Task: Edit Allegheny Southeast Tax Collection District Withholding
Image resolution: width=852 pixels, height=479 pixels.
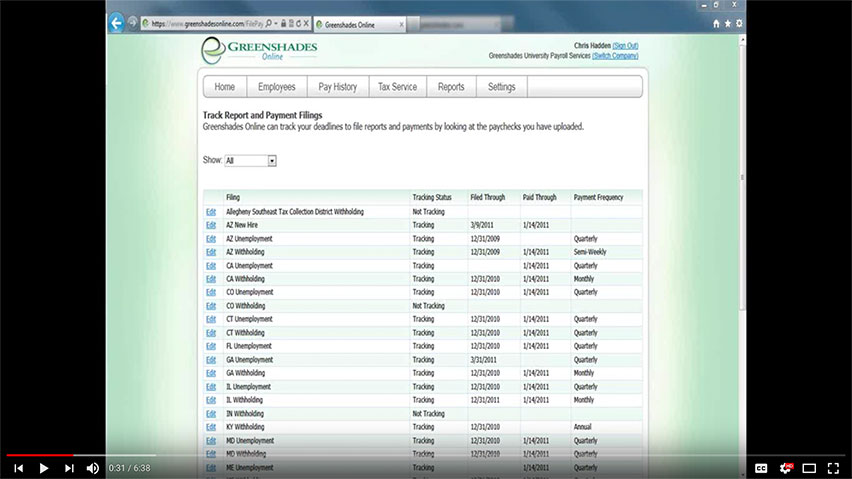Action: pos(211,212)
